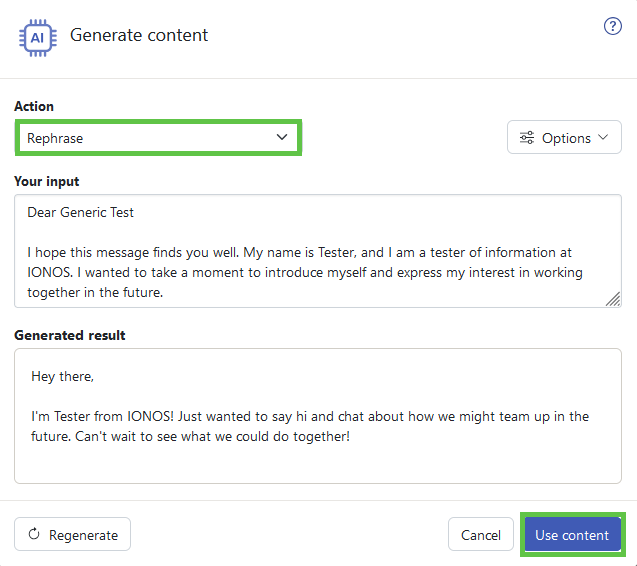The width and height of the screenshot is (637, 566).
Task: Click the AI chip icon in header
Action: click(38, 38)
